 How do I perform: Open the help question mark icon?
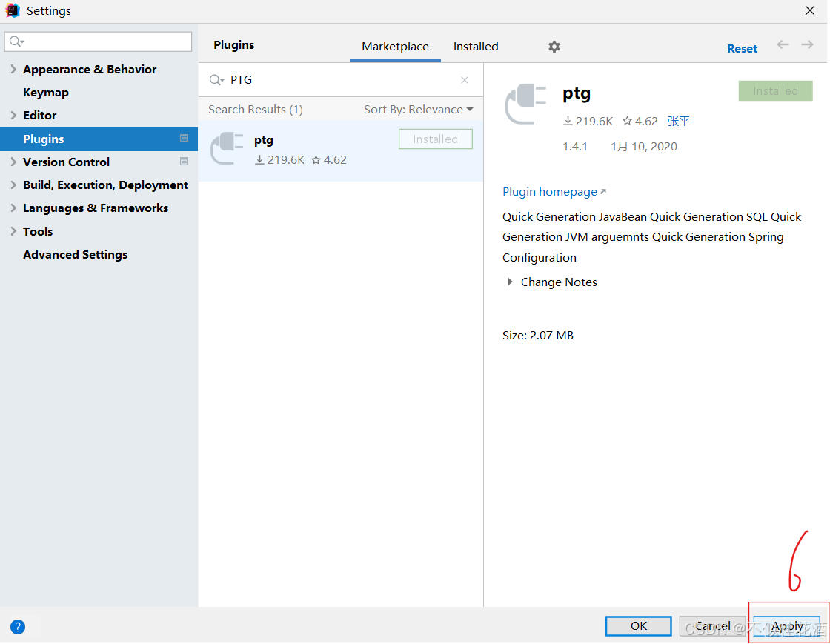(x=18, y=626)
